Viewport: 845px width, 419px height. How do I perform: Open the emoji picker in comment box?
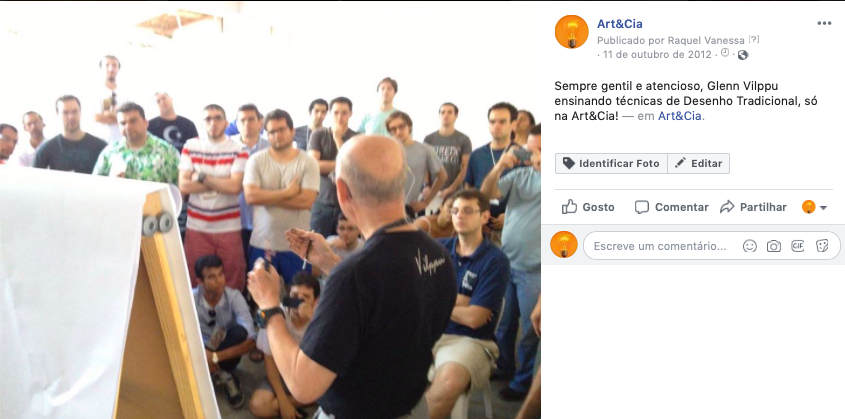click(x=750, y=246)
